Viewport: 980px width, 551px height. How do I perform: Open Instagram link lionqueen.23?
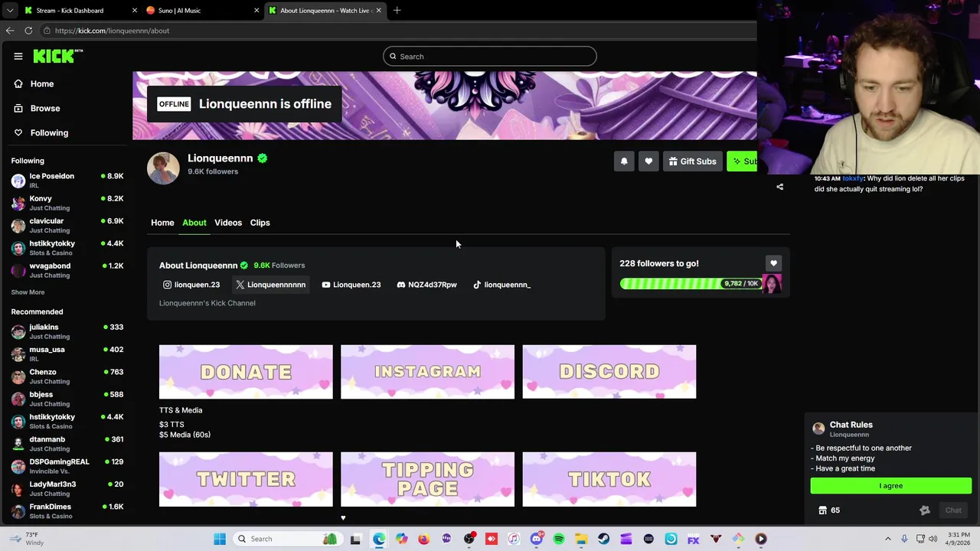tap(191, 285)
